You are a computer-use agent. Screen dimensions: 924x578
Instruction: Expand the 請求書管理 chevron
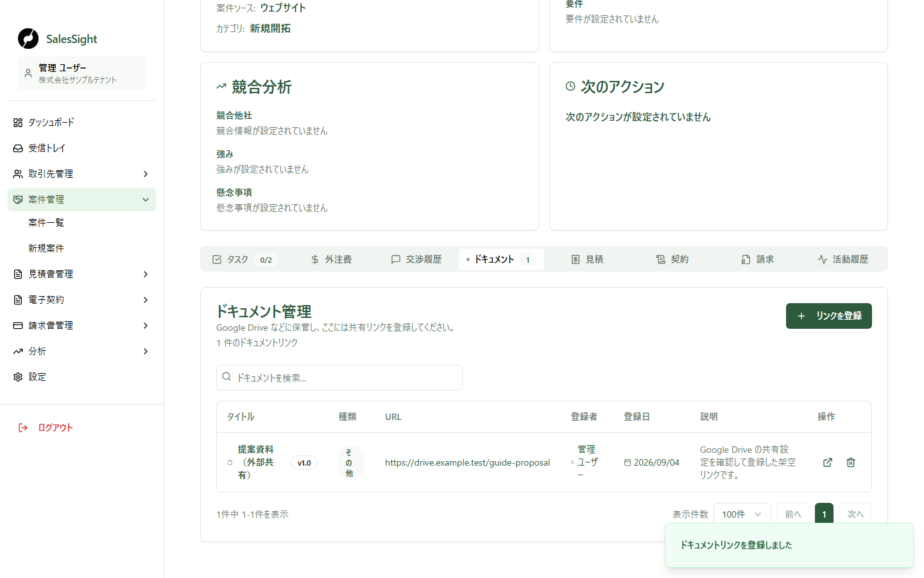[x=146, y=326]
